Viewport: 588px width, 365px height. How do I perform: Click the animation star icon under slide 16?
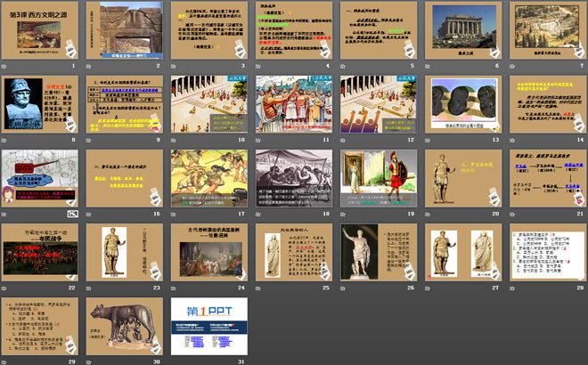point(89,214)
